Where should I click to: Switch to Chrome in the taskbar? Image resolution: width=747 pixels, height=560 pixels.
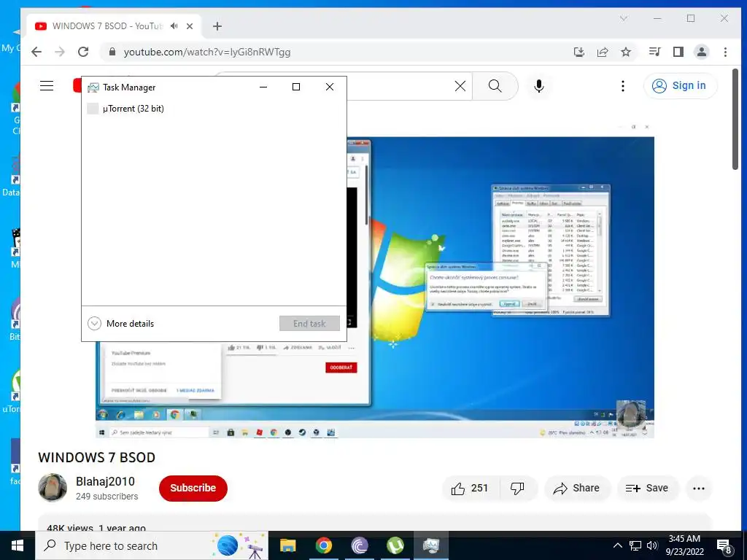[x=323, y=545]
